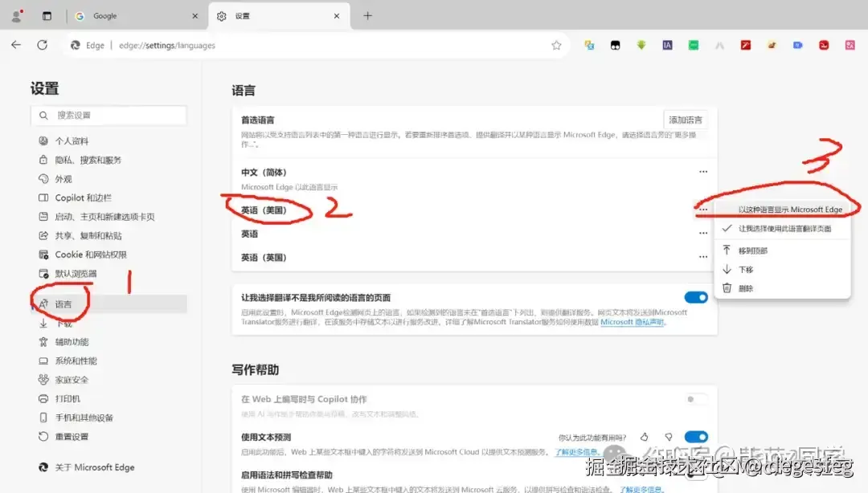
Task: Click the orange bird extension icon
Action: tap(772, 46)
